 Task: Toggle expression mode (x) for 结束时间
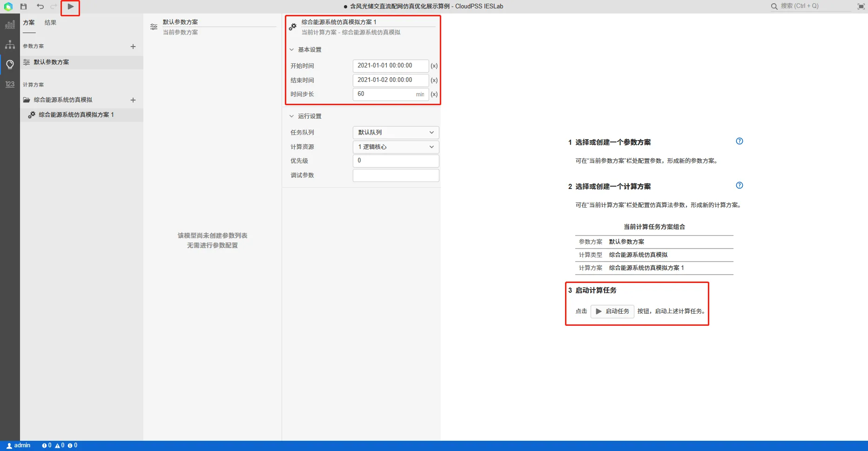434,81
